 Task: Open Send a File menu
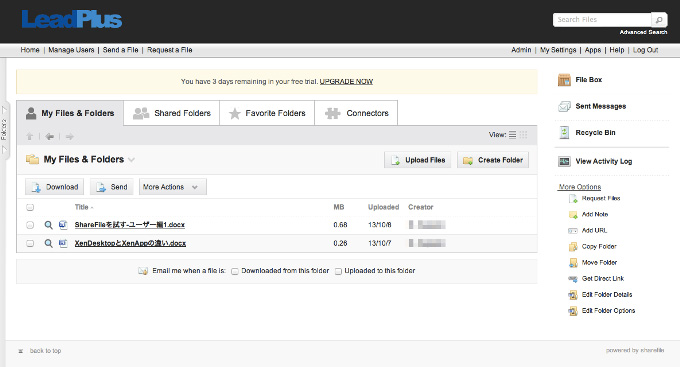121,50
